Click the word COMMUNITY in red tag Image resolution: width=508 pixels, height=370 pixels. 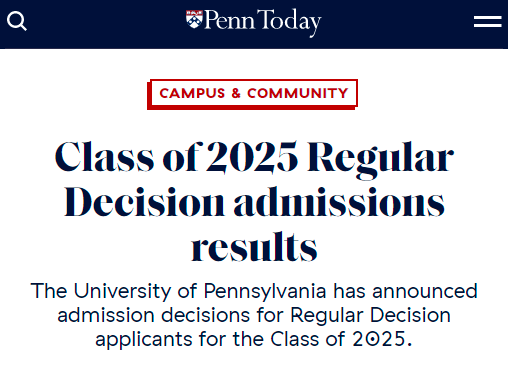(298, 93)
